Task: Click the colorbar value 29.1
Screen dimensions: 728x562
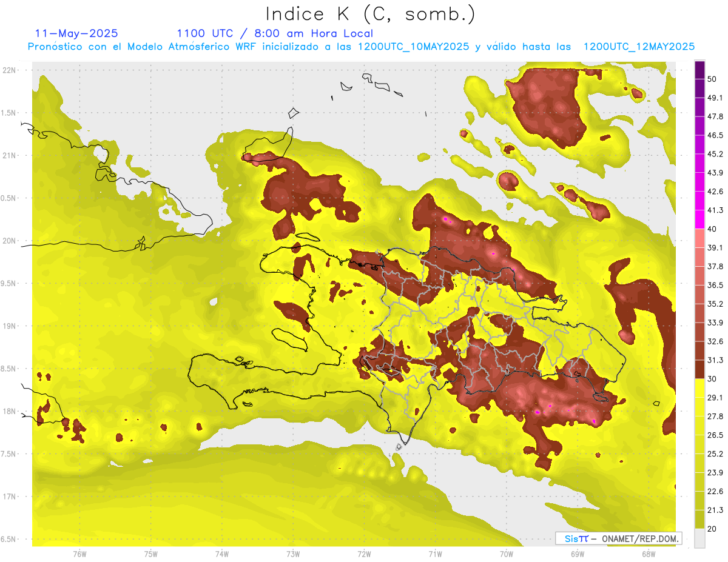Action: coord(715,398)
